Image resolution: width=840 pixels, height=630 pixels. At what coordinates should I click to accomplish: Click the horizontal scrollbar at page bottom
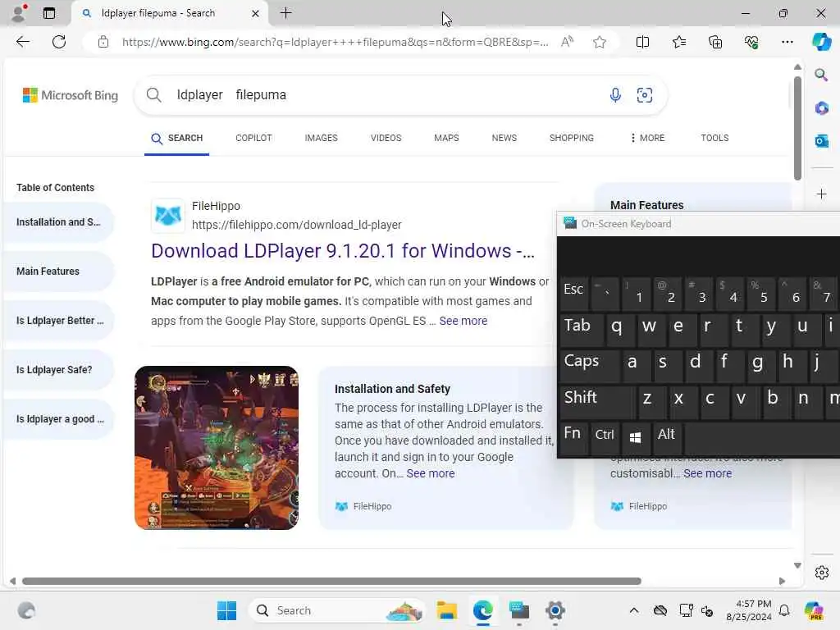pyautogui.click(x=331, y=582)
